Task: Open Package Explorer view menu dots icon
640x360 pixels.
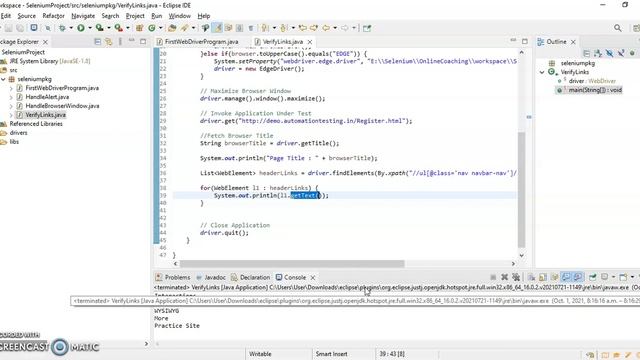Action: [120, 42]
